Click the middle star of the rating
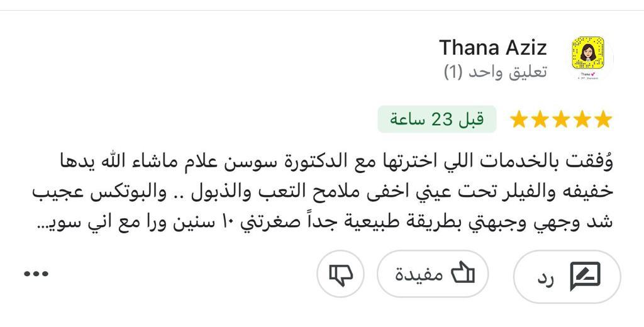This screenshot has height=327, width=644. (x=561, y=119)
